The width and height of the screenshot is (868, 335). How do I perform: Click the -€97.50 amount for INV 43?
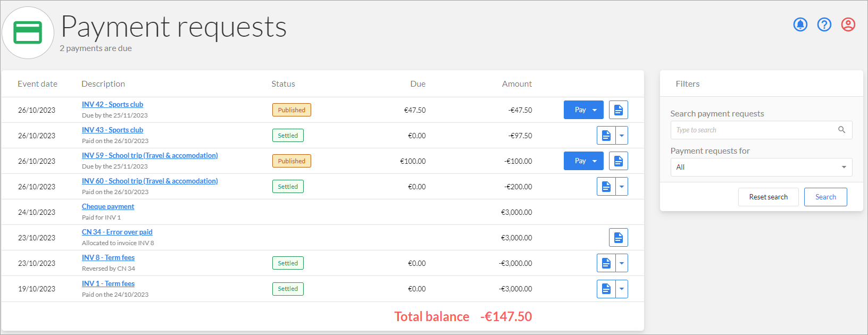pos(520,136)
